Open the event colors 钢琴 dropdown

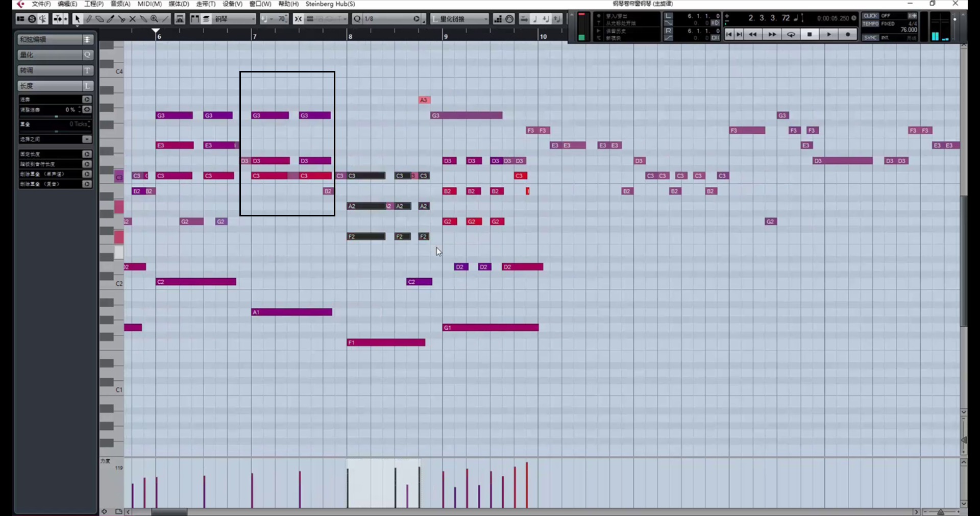[x=234, y=19]
